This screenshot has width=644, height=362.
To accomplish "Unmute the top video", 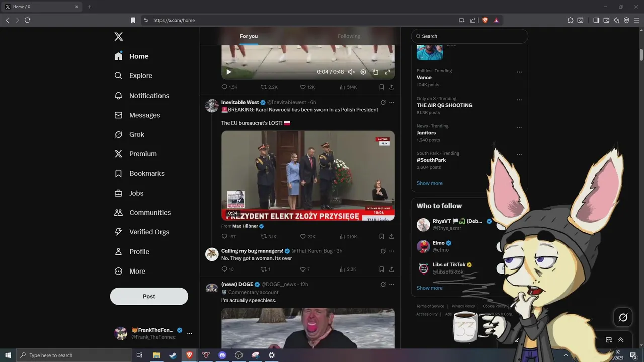I will pos(351,72).
